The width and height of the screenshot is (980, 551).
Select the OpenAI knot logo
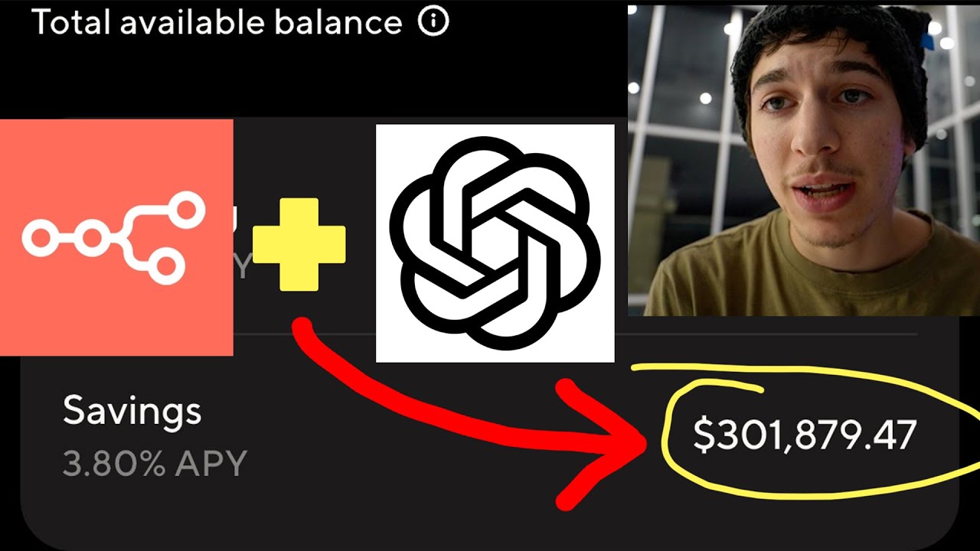point(495,242)
